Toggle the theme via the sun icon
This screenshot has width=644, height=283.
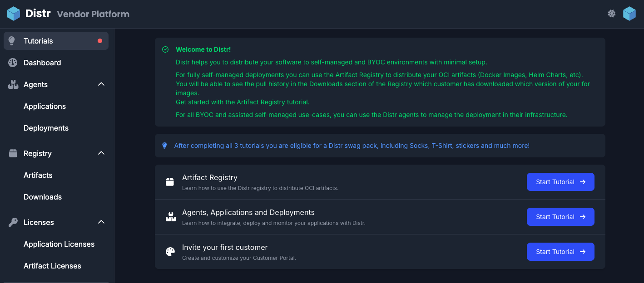point(612,14)
